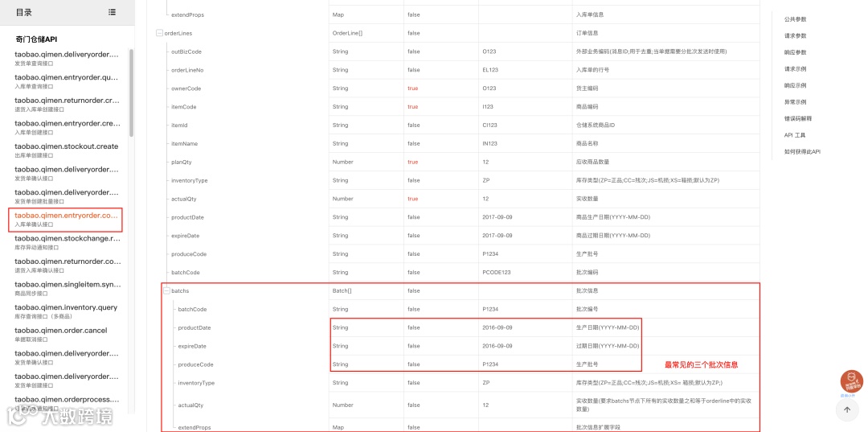
Task: Jump to 响应参数 section
Action: (x=795, y=52)
